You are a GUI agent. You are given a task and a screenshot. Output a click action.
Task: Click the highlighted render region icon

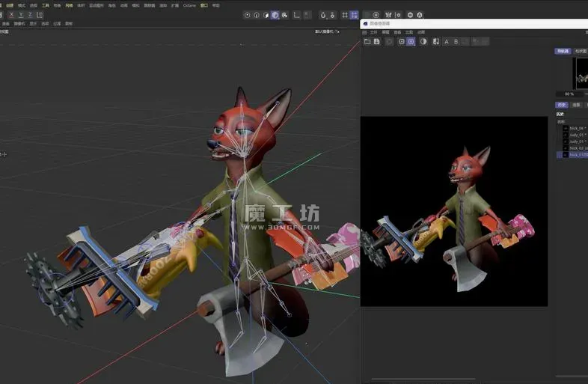click(411, 42)
